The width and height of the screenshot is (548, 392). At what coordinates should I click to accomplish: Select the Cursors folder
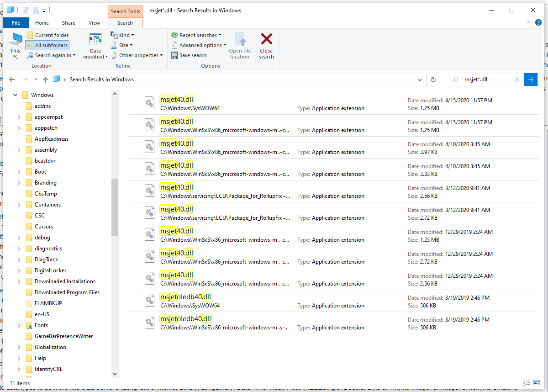pos(43,227)
